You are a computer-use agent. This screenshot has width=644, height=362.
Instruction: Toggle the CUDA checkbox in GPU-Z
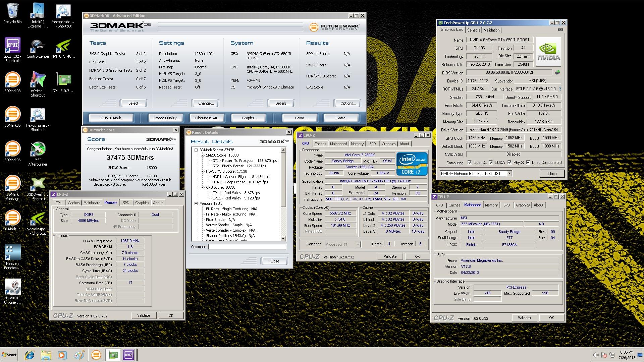491,163
